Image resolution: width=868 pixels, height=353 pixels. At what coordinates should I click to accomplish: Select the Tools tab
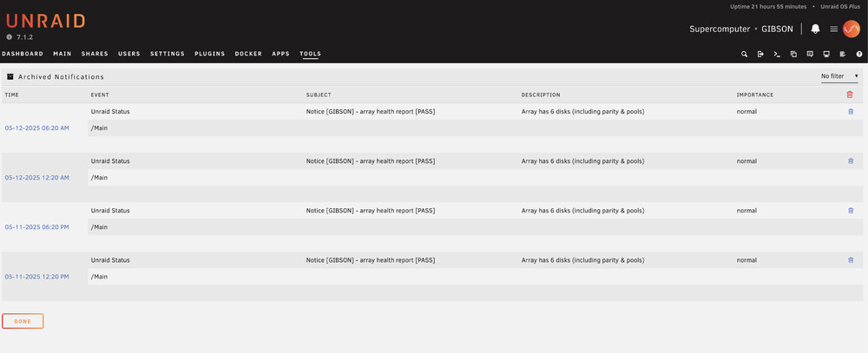(310, 54)
